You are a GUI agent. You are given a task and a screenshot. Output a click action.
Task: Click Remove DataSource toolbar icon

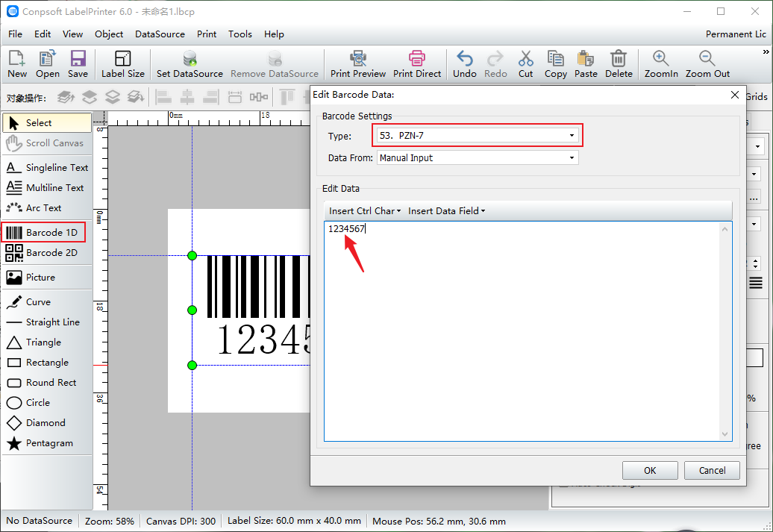[275, 64]
